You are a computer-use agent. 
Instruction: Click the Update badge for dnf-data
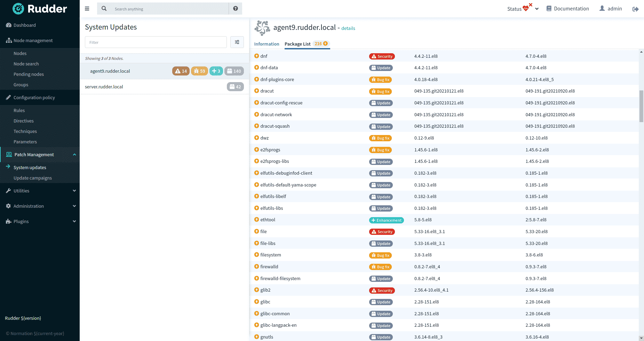[x=381, y=68]
